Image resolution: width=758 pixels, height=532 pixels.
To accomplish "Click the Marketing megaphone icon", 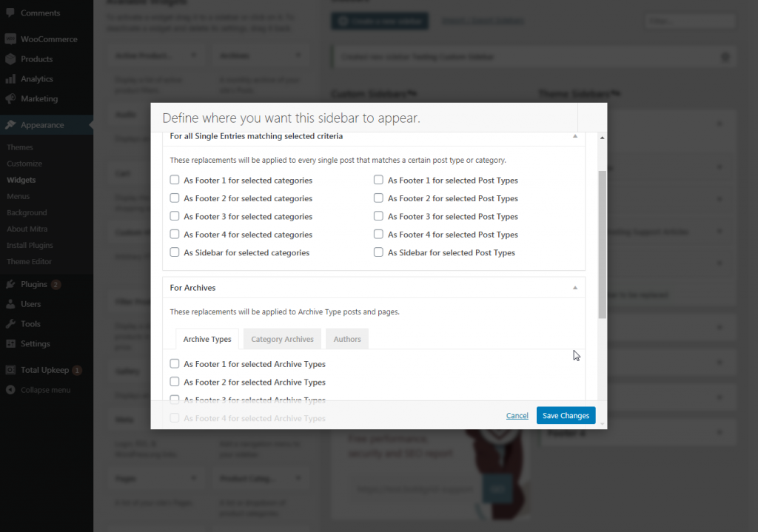I will pyautogui.click(x=10, y=98).
